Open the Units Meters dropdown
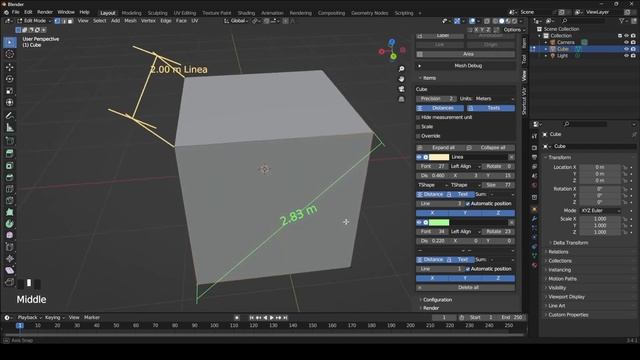This screenshot has width=640, height=360. pyautogui.click(x=494, y=99)
